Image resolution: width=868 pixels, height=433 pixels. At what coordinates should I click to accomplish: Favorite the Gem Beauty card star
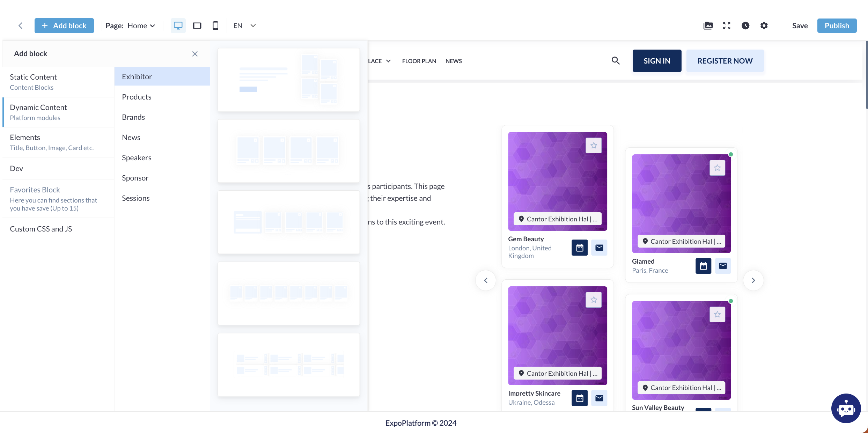click(x=594, y=146)
